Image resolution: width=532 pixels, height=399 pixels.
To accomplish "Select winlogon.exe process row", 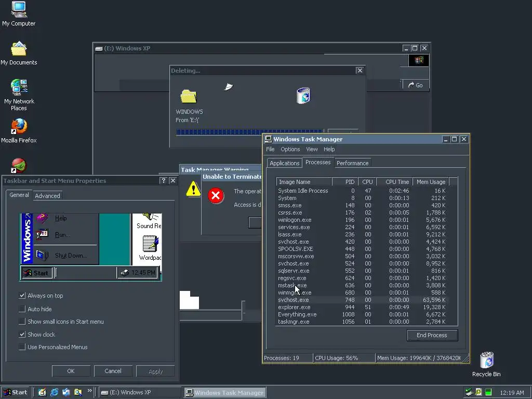I will [x=362, y=220].
